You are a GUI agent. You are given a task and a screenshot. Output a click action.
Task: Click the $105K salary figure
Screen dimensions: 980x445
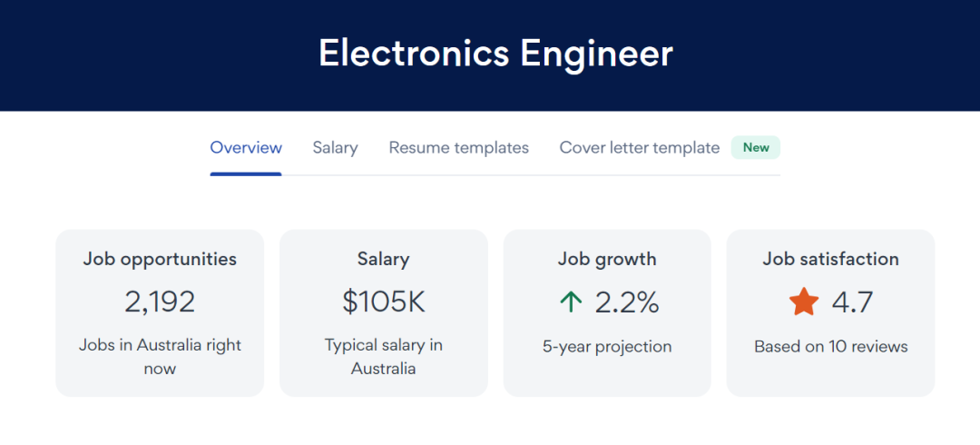pos(383,302)
